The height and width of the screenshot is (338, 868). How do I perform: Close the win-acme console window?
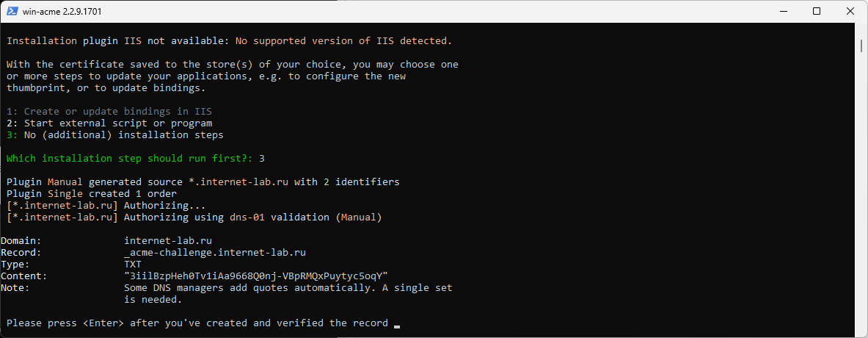coord(850,11)
